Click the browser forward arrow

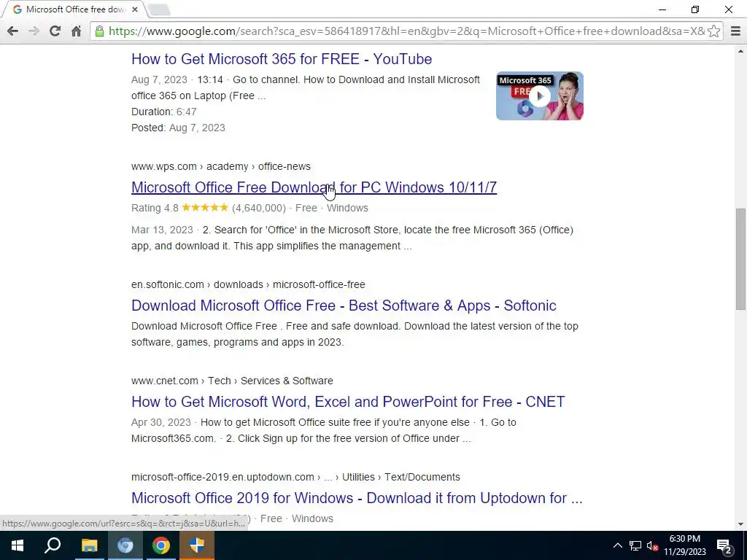(34, 31)
